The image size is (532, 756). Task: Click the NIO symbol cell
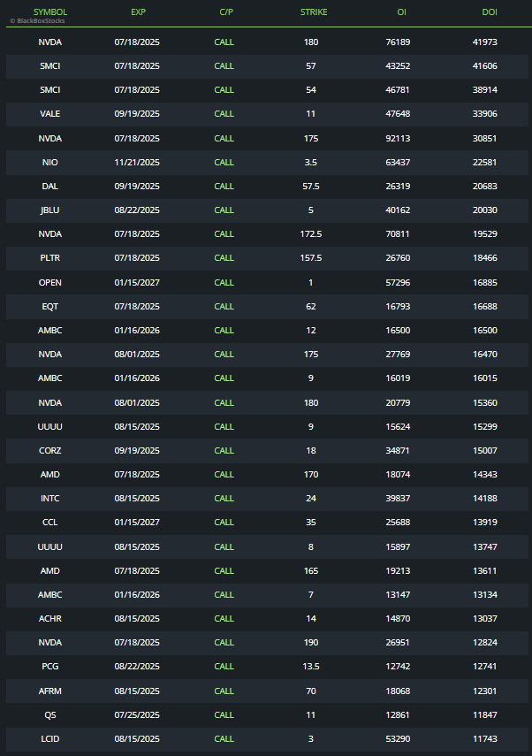(50, 163)
